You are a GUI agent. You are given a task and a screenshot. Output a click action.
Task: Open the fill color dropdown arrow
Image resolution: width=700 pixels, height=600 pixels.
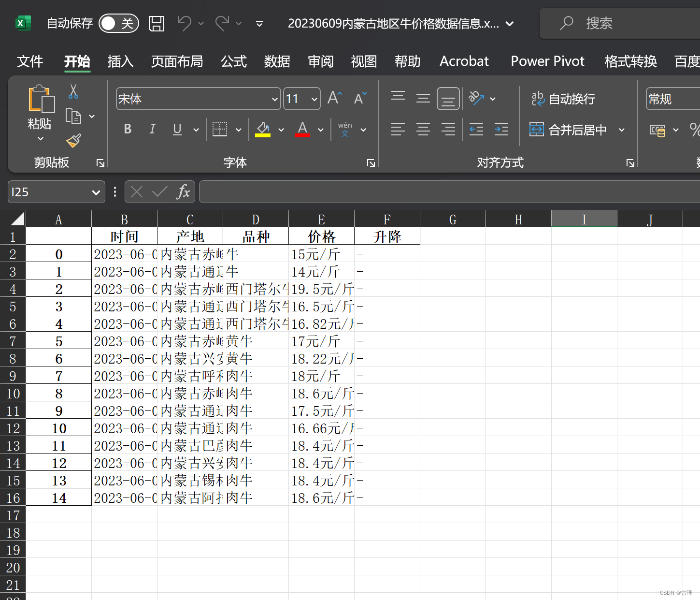pyautogui.click(x=281, y=130)
